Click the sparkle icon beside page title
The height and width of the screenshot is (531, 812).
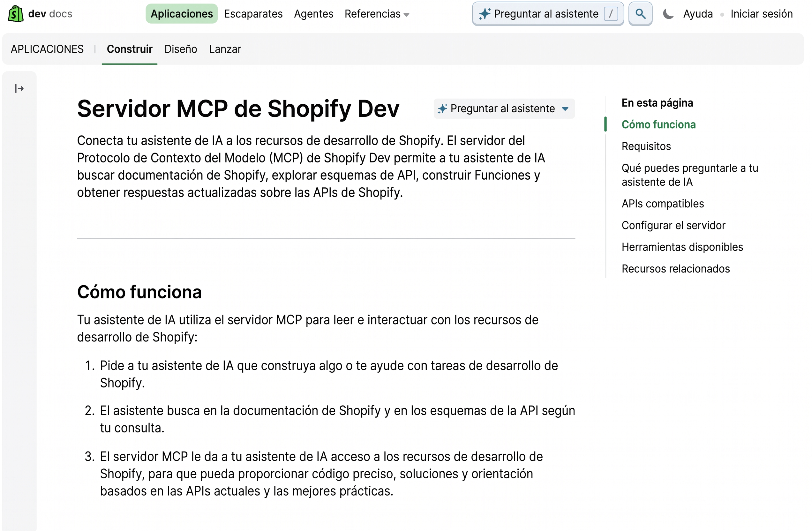coord(443,109)
